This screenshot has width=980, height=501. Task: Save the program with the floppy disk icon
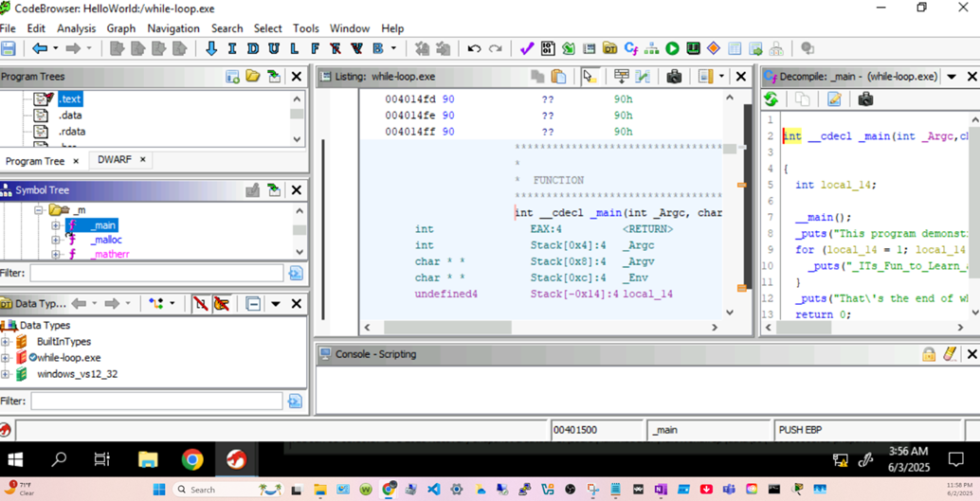8,48
